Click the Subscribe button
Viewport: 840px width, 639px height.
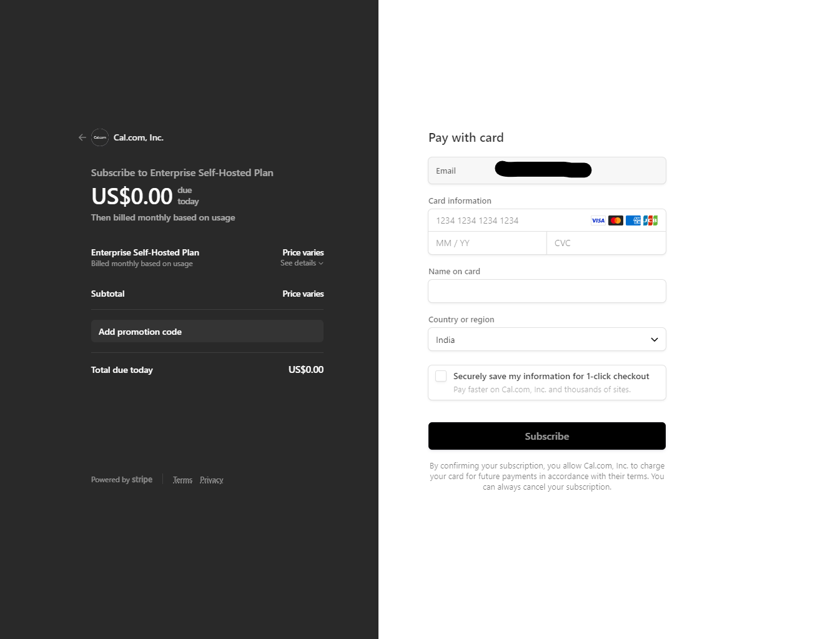click(547, 436)
